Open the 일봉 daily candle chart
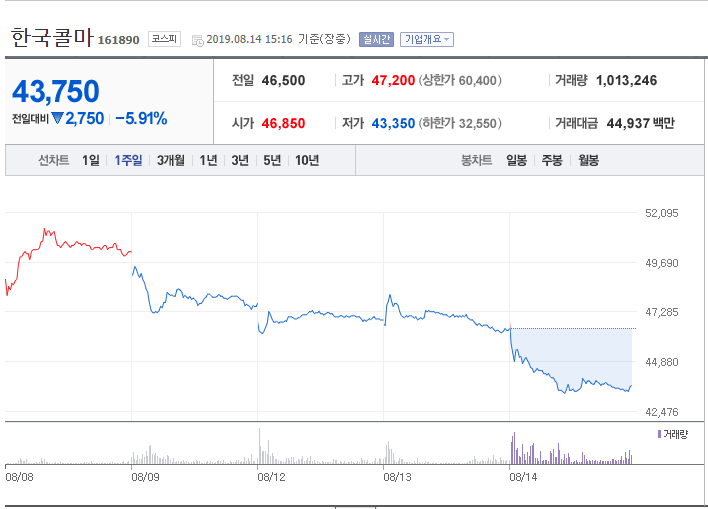Viewport: 708px width, 509px height. pos(516,160)
